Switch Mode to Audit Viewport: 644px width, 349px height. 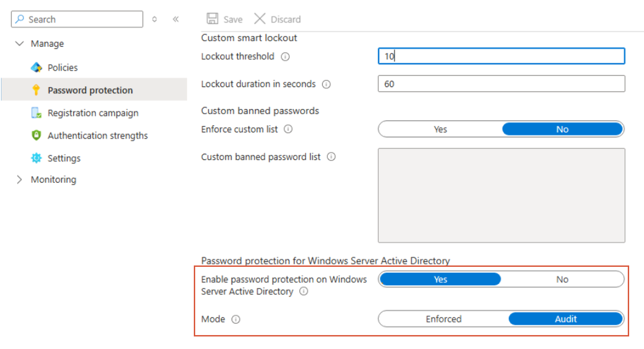pyautogui.click(x=566, y=319)
